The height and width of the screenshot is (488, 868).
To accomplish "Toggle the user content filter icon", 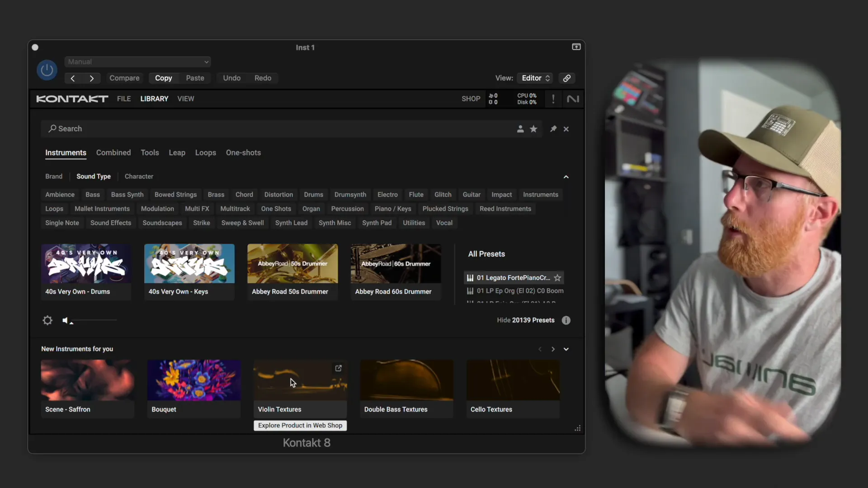I will [x=520, y=129].
